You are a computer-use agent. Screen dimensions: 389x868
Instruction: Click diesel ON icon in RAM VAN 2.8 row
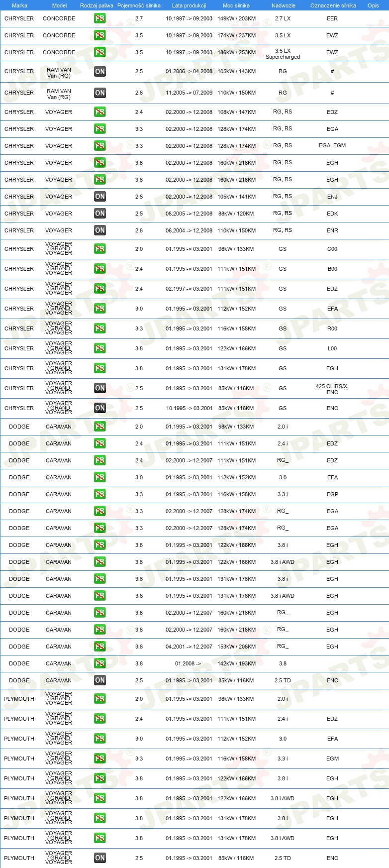100,93
